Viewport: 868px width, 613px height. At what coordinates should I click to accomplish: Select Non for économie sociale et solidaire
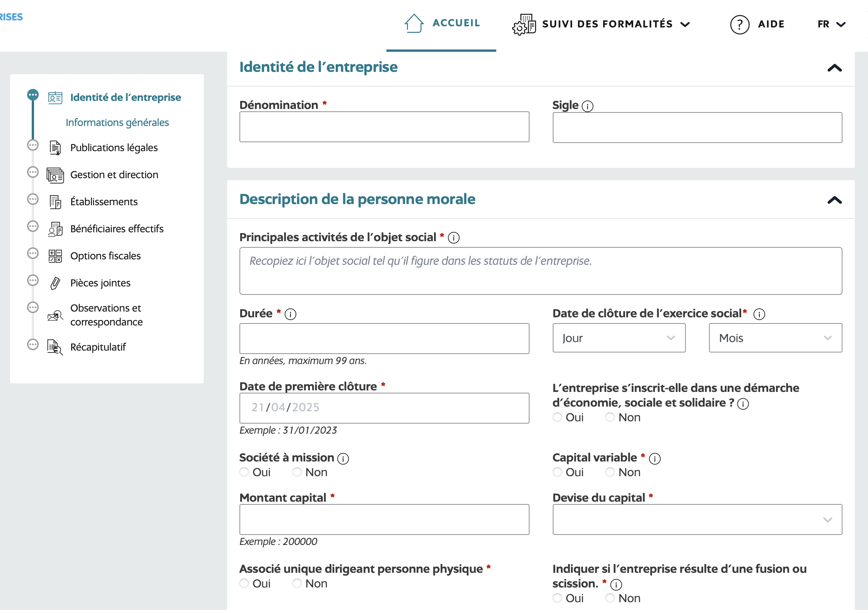(610, 417)
